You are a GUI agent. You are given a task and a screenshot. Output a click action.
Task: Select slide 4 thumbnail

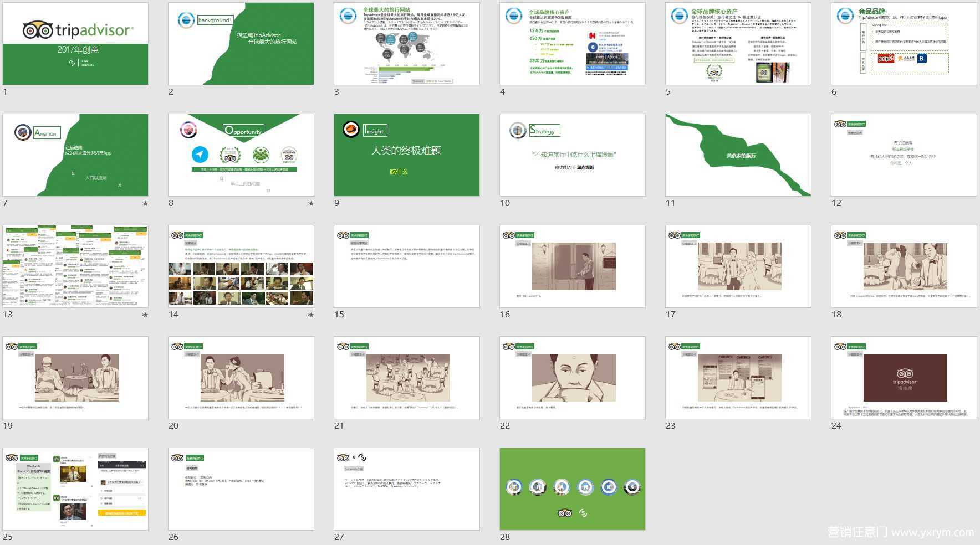coord(573,44)
